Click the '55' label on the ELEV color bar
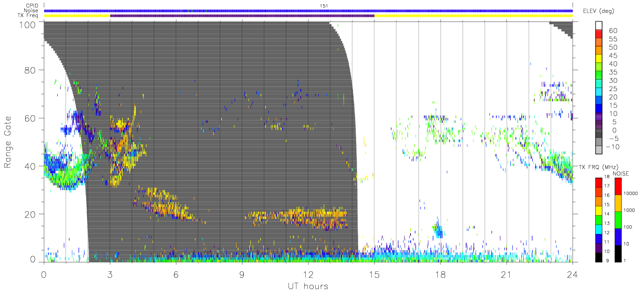 pyautogui.click(x=614, y=39)
